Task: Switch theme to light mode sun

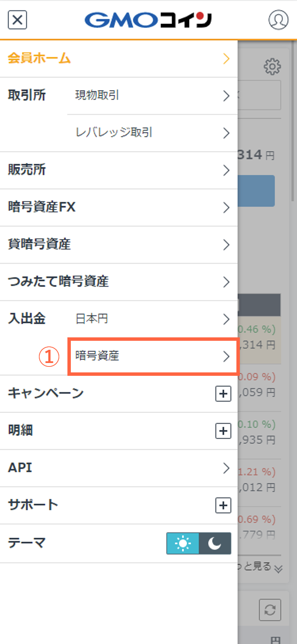Action: coord(183,543)
